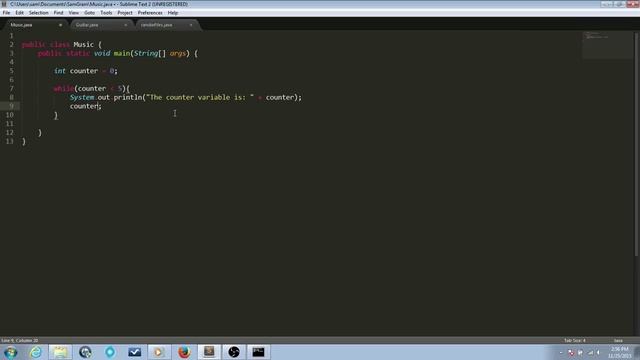
Task: Click the while keyword on line 7
Action: pos(63,89)
